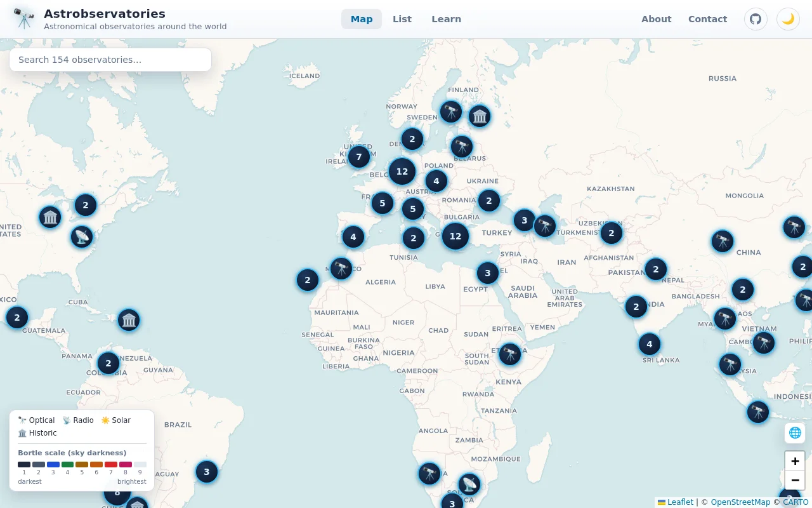
Task: Select the telescope marker in Morocco
Action: tap(341, 268)
